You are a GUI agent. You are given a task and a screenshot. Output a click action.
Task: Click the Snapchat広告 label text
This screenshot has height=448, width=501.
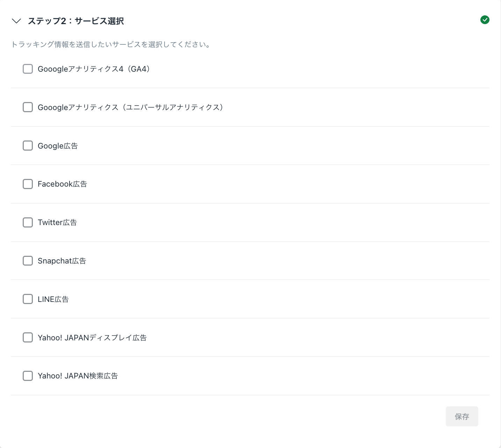[62, 261]
